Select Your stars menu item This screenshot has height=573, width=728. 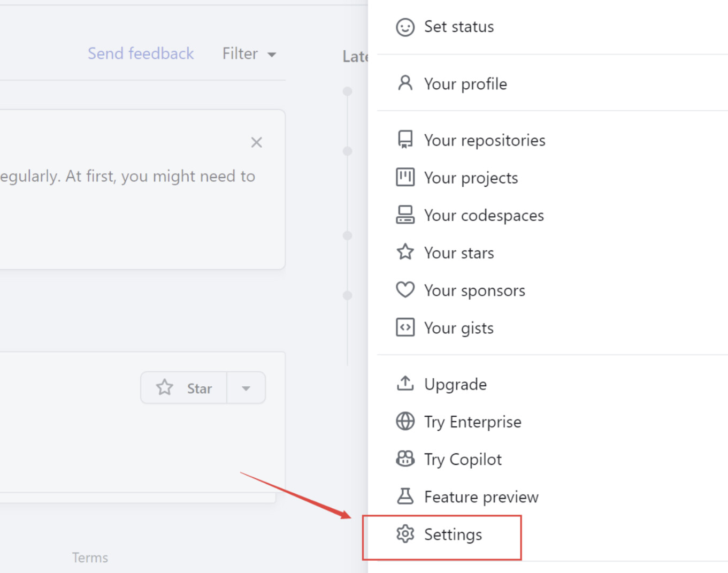[458, 253]
